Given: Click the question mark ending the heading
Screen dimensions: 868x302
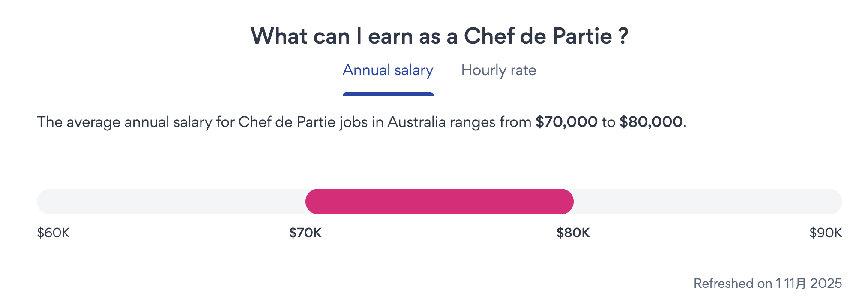Looking at the screenshot, I should (623, 36).
